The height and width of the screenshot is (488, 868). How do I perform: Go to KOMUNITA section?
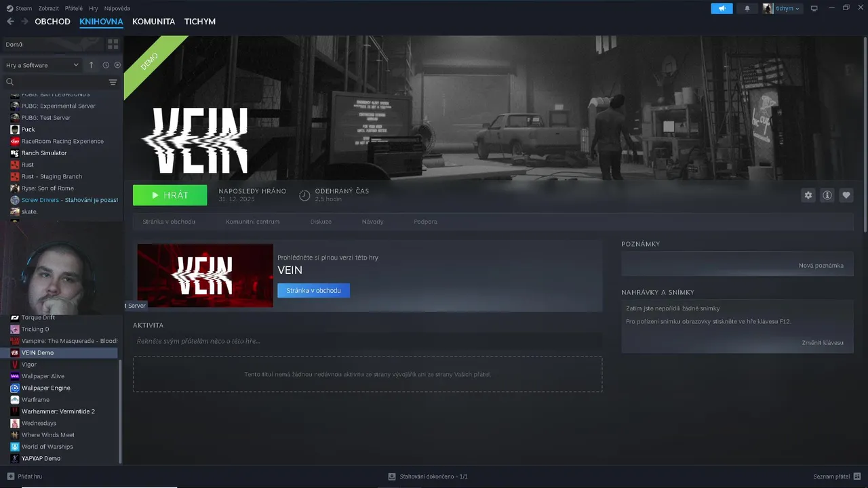[153, 22]
